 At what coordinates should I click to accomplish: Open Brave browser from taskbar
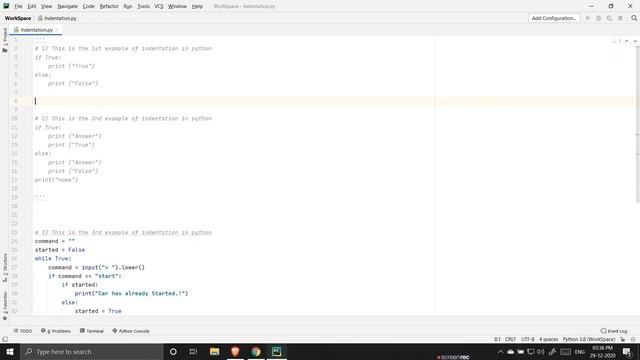235,351
